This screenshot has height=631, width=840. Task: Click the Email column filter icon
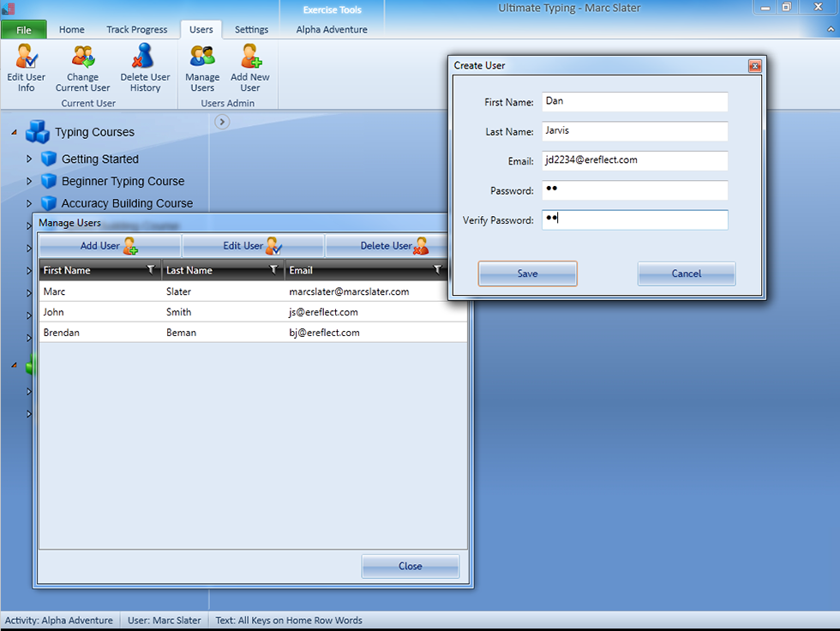click(x=437, y=270)
